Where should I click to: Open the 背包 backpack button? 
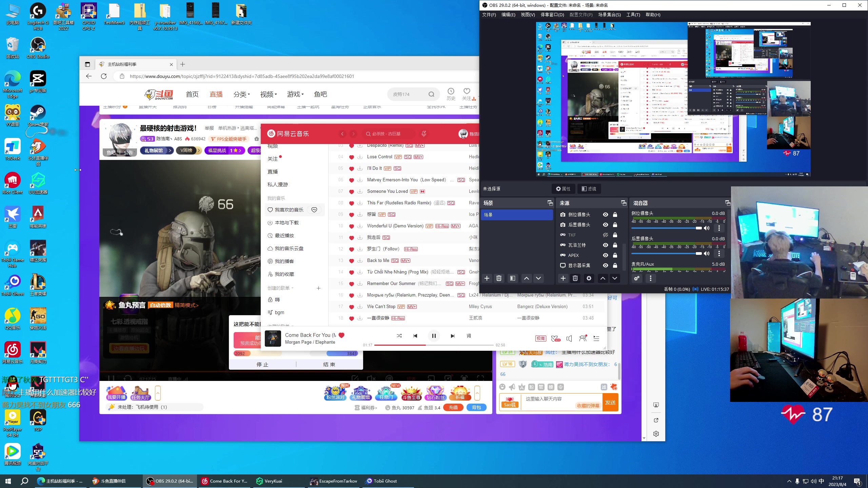click(x=476, y=407)
